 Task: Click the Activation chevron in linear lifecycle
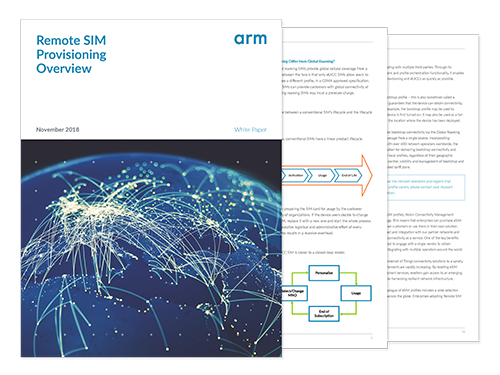coord(295,175)
